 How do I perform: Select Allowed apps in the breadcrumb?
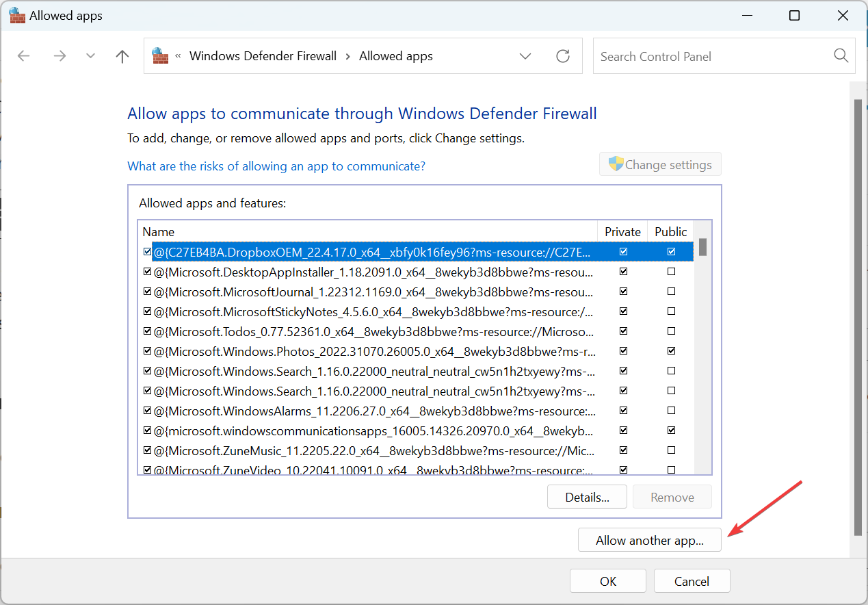point(396,56)
